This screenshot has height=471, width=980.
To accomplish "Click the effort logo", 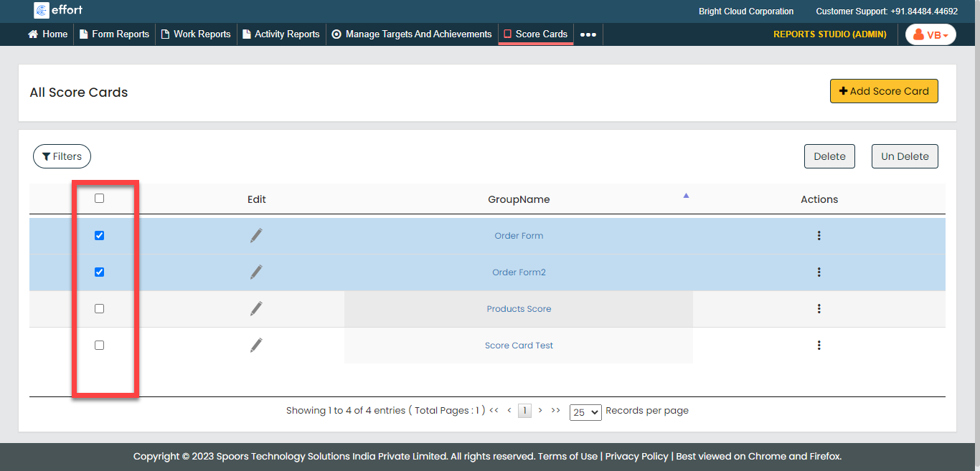I will point(59,11).
